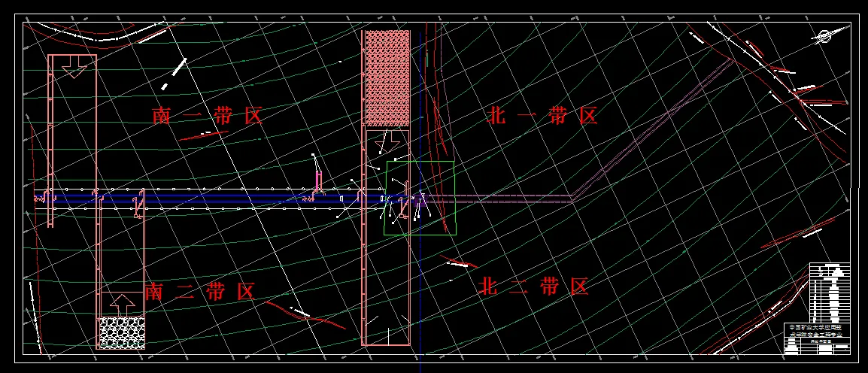Click the north arrow compass symbol
Screen dimensions: 868x373
(827, 37)
